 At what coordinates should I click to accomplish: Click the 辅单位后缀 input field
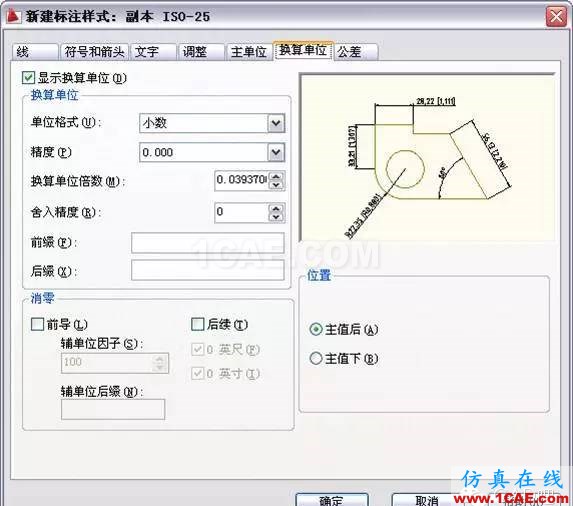(x=113, y=409)
